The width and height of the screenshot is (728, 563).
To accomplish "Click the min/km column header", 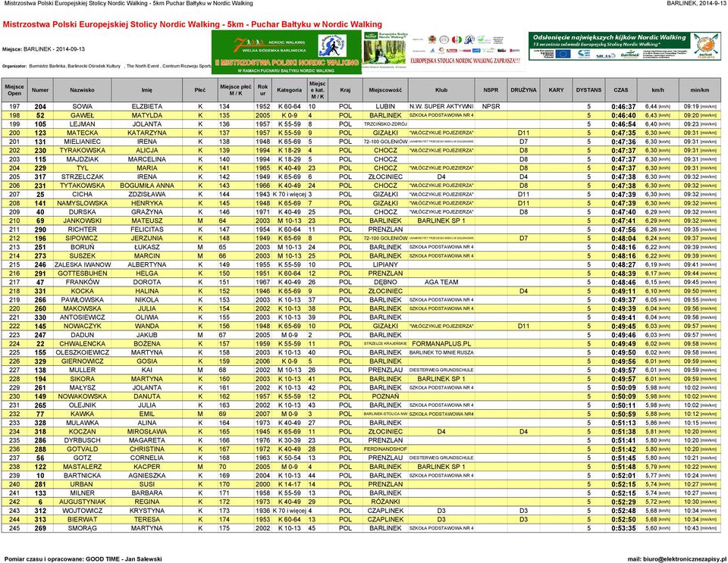I will tap(700, 90).
